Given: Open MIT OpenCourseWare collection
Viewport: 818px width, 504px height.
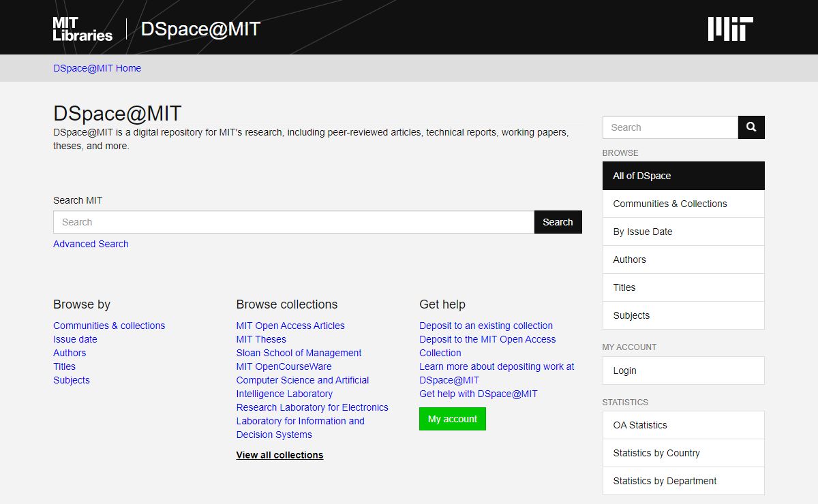Looking at the screenshot, I should click(284, 366).
